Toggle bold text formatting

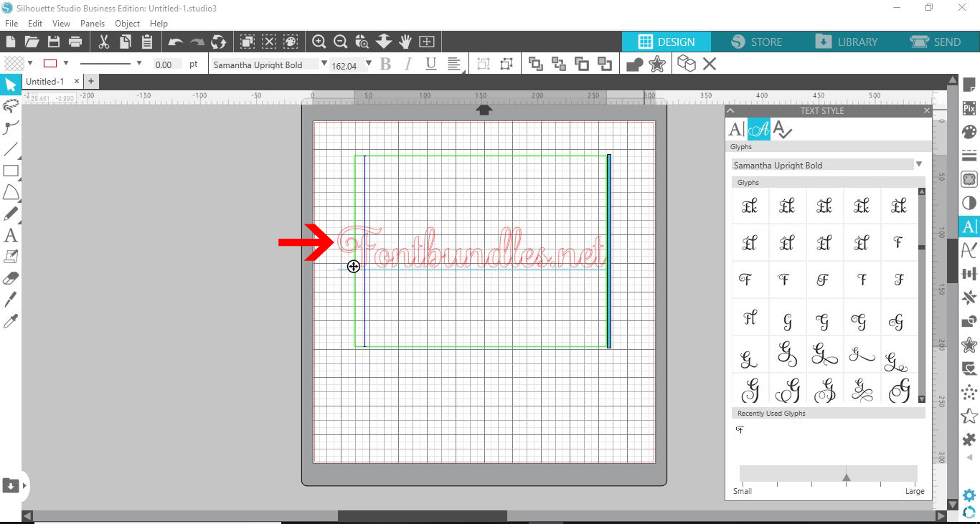click(385, 64)
